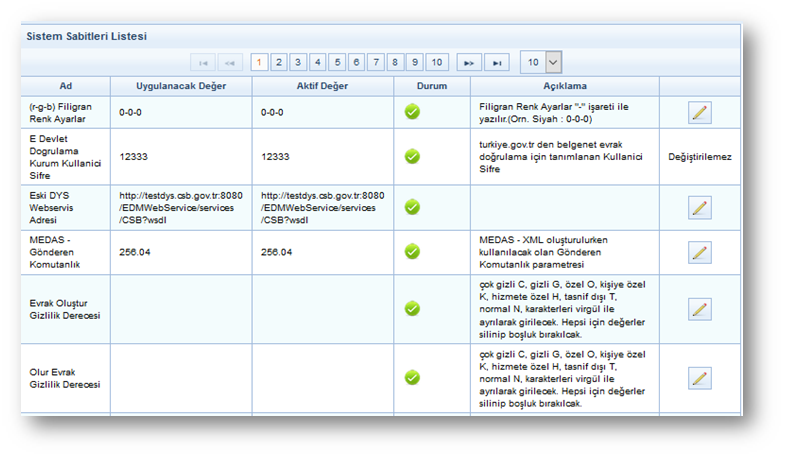Edit the Eski DYS Webservis Adresi row
This screenshot has width=785, height=458.
pyautogui.click(x=699, y=208)
